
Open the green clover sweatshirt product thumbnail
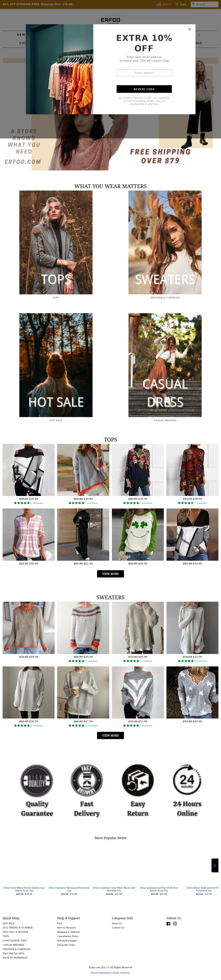coord(138,535)
